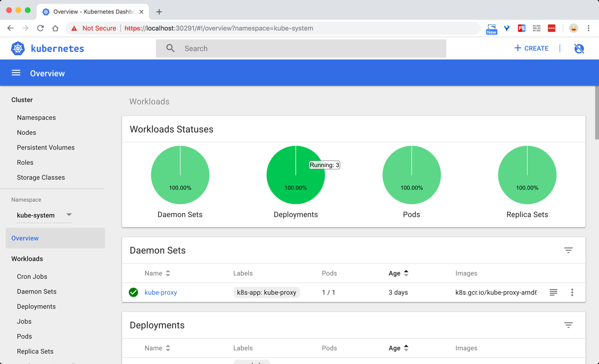This screenshot has height=364, width=599.
Task: Open Deployments in sidebar
Action: (x=37, y=306)
